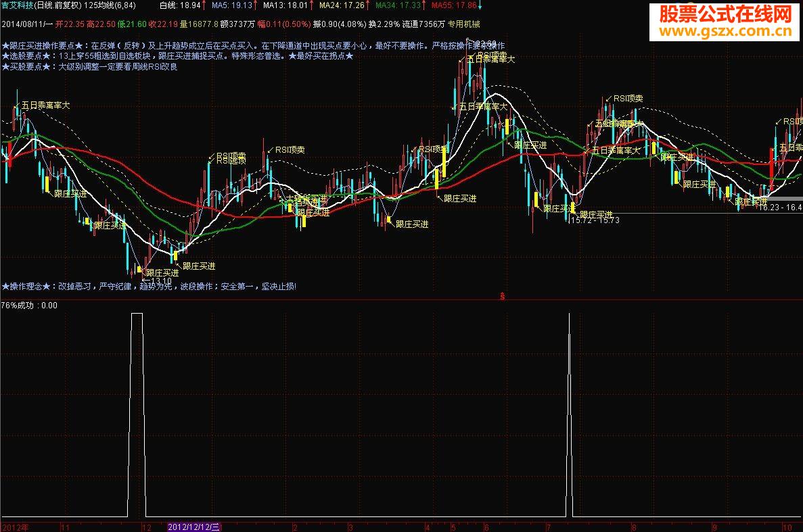
Task: Click the sector label 专用机械
Action: click(x=464, y=24)
